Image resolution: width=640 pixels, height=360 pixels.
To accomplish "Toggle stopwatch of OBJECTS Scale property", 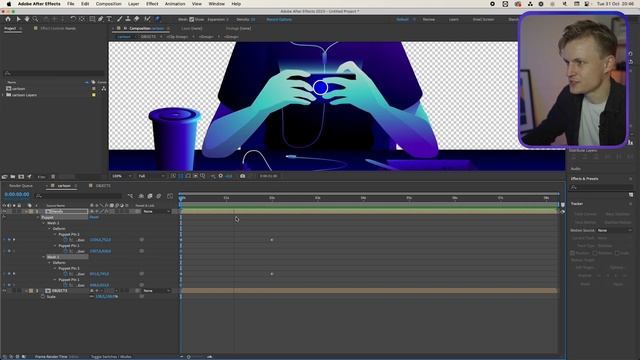I will 43,297.
